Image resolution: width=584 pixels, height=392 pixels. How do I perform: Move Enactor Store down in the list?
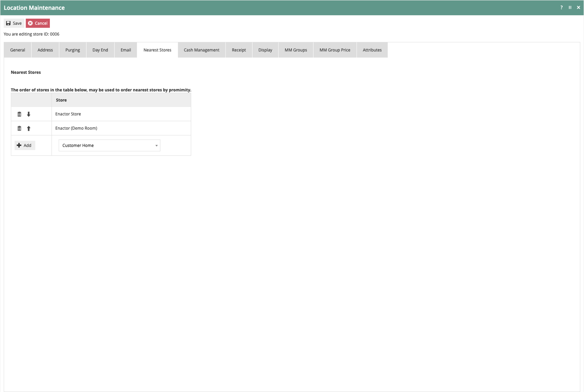29,114
